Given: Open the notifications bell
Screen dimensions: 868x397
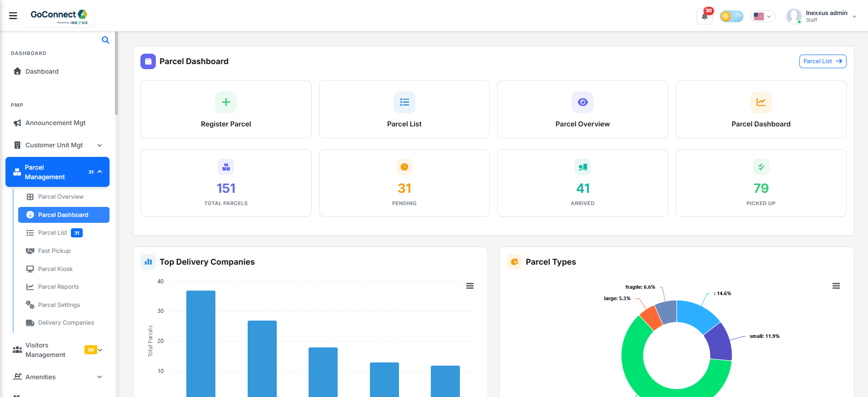Looking at the screenshot, I should [704, 16].
